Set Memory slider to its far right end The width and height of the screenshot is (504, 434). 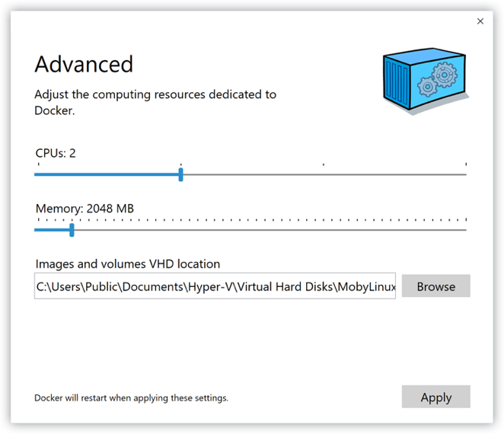pos(465,229)
